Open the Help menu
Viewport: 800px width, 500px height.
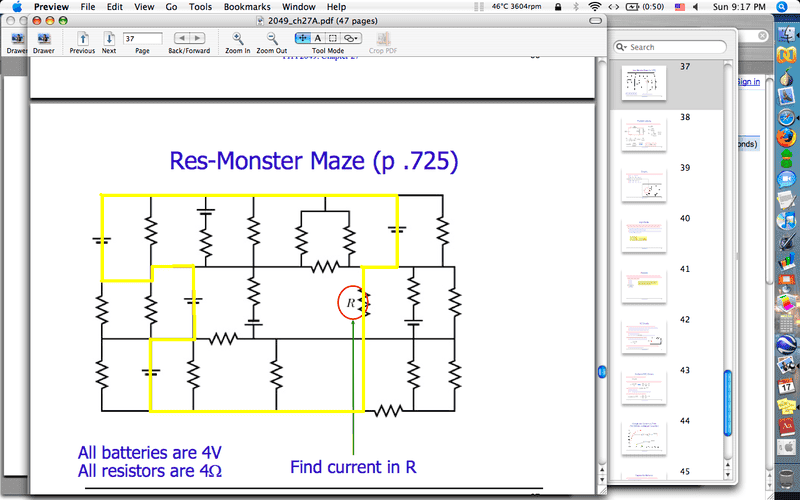click(x=336, y=7)
